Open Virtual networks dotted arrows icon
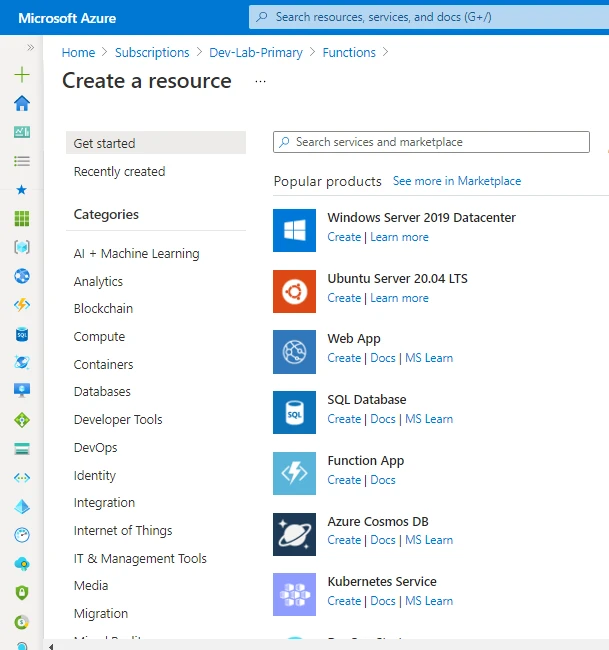Screen dimensions: 609x650 click(x=22, y=478)
